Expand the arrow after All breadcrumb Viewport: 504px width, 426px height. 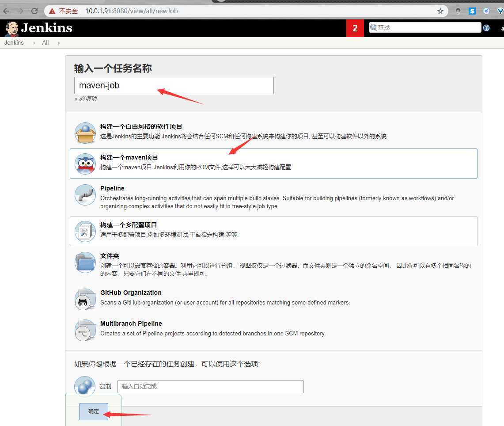[59, 43]
